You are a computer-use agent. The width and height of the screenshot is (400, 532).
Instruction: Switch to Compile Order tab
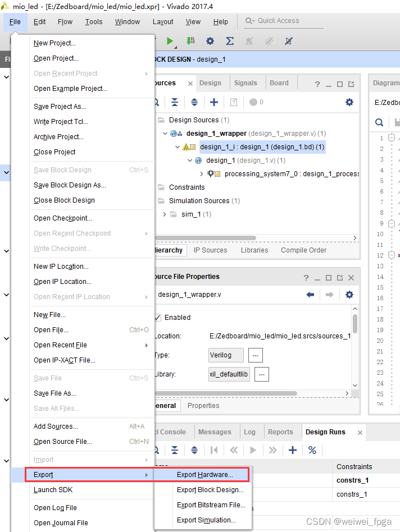[303, 250]
